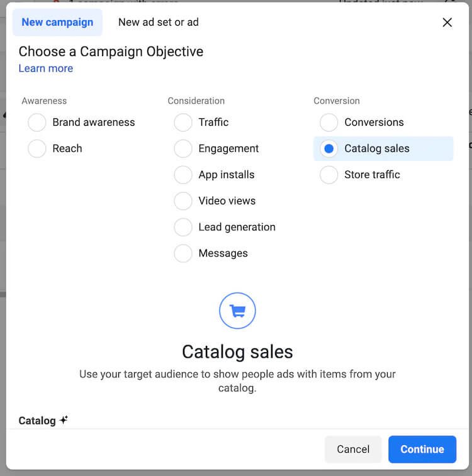Image resolution: width=472 pixels, height=476 pixels.
Task: Click the Catalog sales shopping cart icon
Action: tap(237, 311)
